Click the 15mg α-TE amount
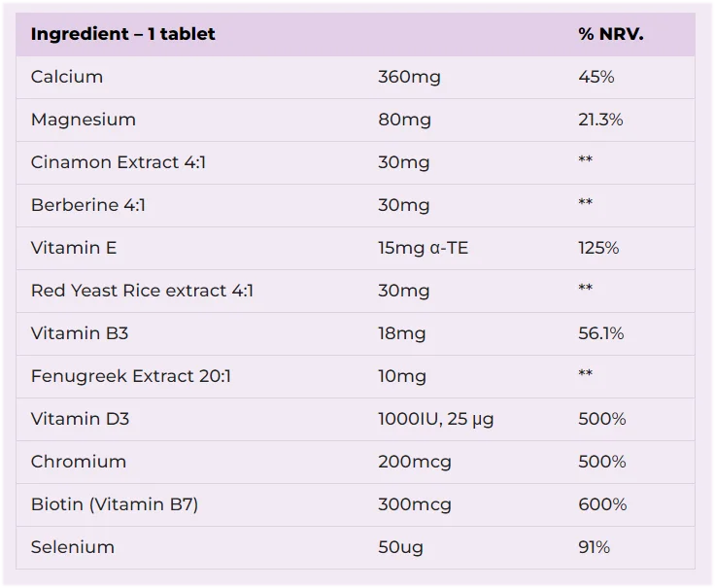 click(423, 248)
